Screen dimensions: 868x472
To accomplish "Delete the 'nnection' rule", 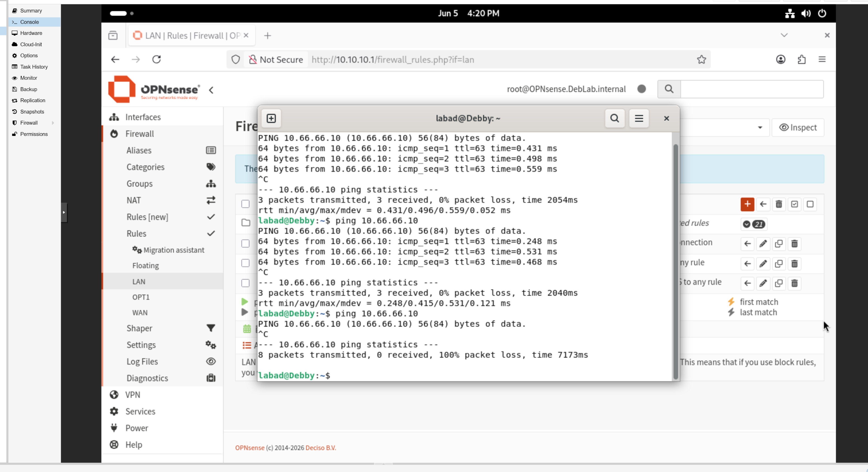I will (x=794, y=244).
